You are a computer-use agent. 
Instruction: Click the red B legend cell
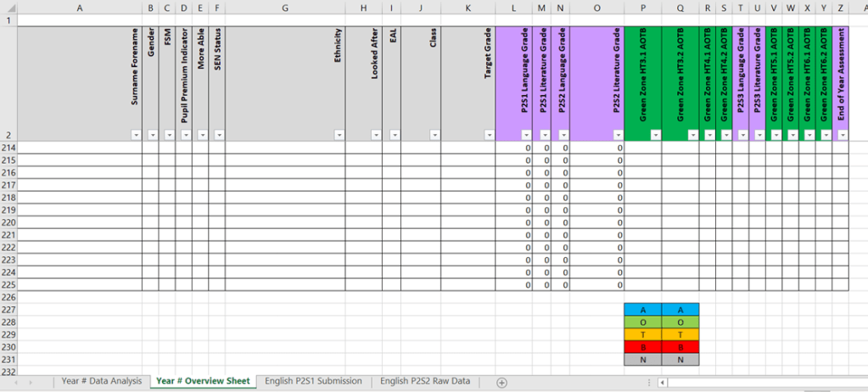(x=643, y=347)
